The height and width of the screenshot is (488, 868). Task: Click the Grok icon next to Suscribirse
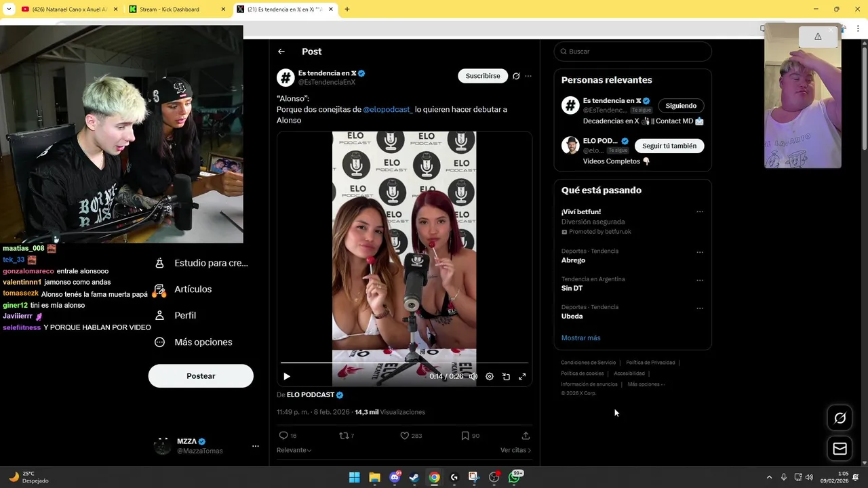point(516,76)
